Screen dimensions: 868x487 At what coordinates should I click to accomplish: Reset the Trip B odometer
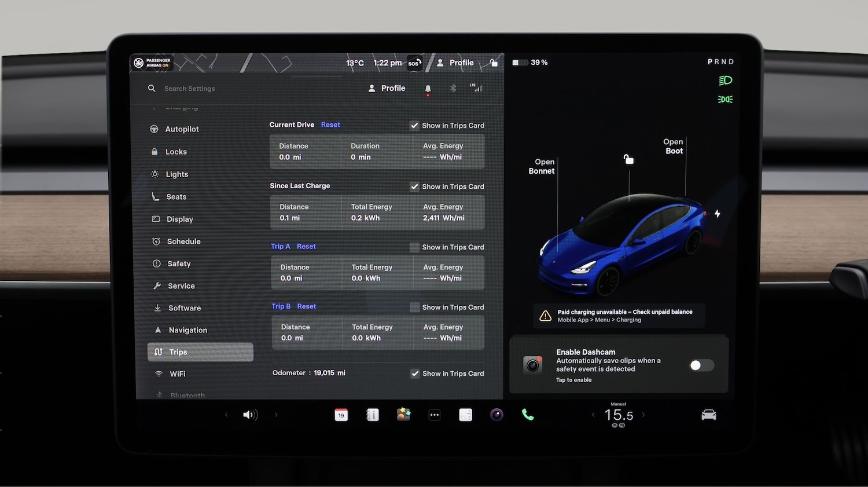[306, 306]
